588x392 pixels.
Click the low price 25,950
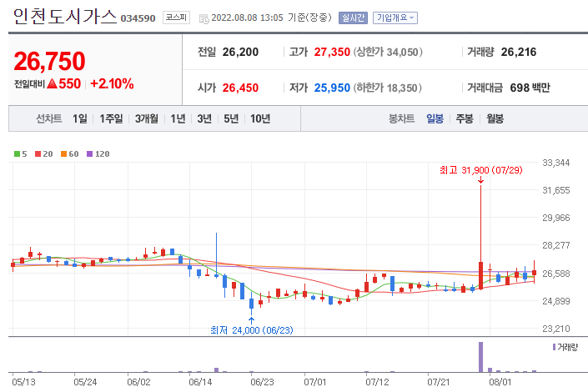click(x=332, y=88)
